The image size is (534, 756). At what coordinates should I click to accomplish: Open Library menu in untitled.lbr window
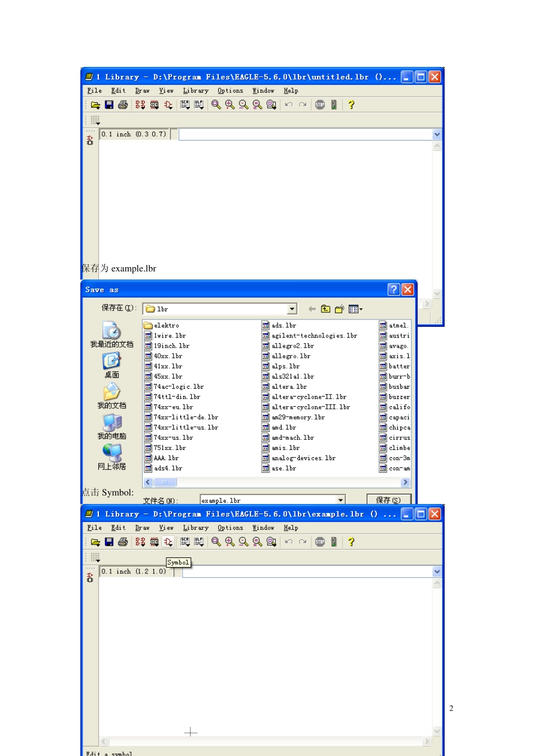click(196, 91)
